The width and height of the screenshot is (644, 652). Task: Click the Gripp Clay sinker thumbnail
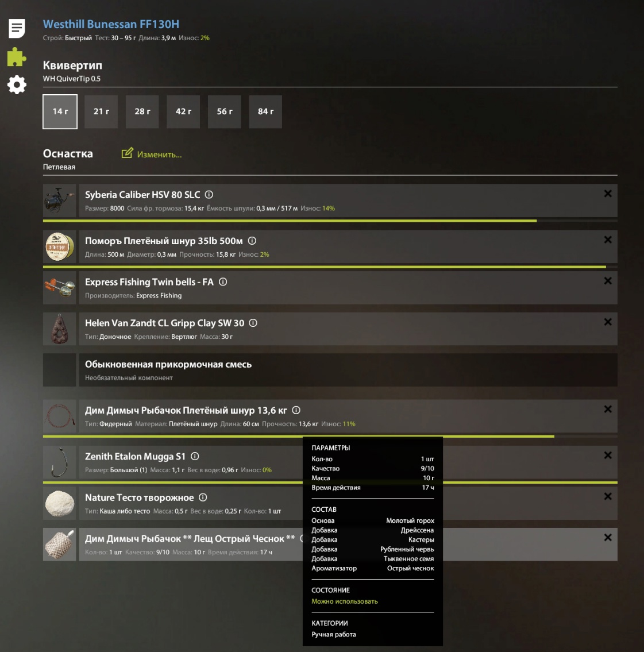click(59, 329)
